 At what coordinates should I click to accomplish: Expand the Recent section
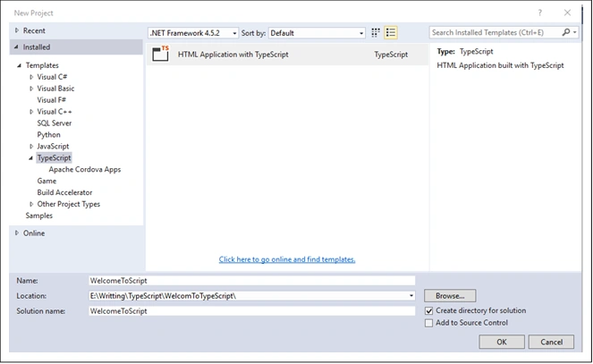coord(17,30)
